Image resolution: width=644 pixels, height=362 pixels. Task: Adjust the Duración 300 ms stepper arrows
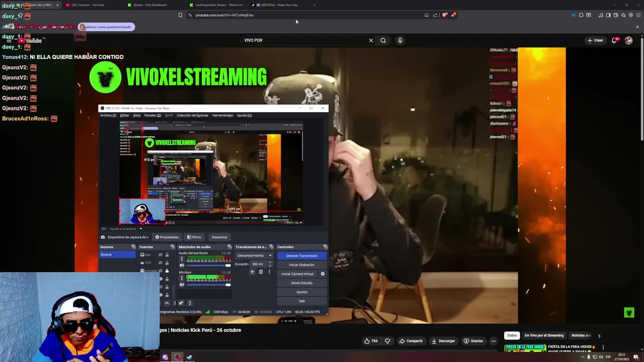[270, 264]
